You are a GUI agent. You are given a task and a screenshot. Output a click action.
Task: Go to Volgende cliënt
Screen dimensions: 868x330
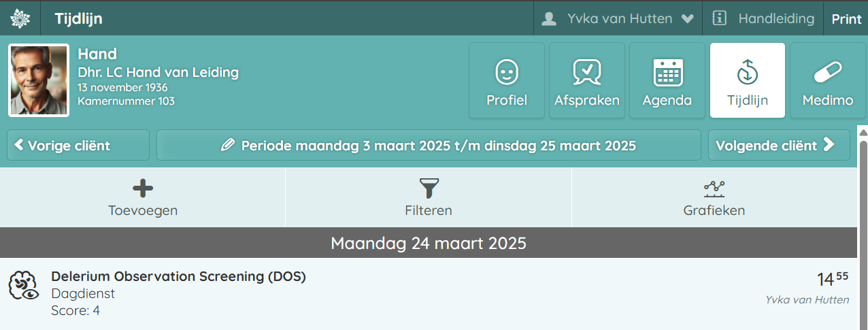779,145
